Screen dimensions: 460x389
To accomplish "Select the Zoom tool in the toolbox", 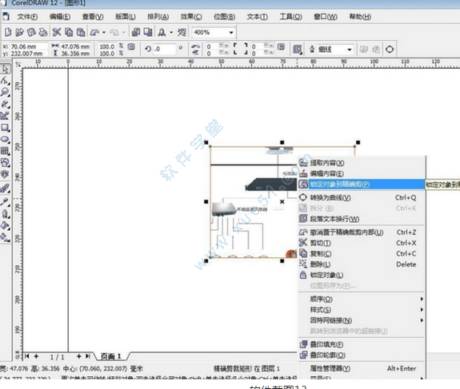I will click(x=5, y=92).
